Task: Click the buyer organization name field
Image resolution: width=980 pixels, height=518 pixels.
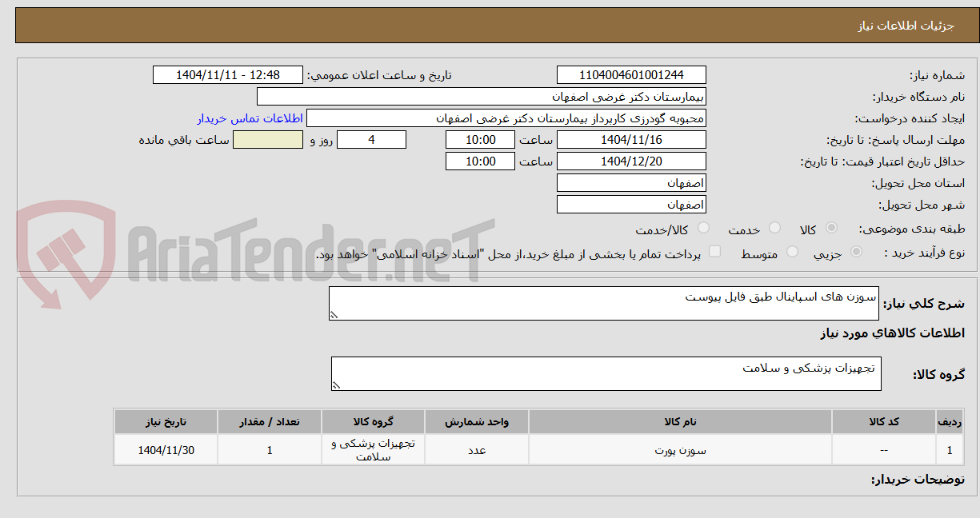Action: pyautogui.click(x=482, y=97)
